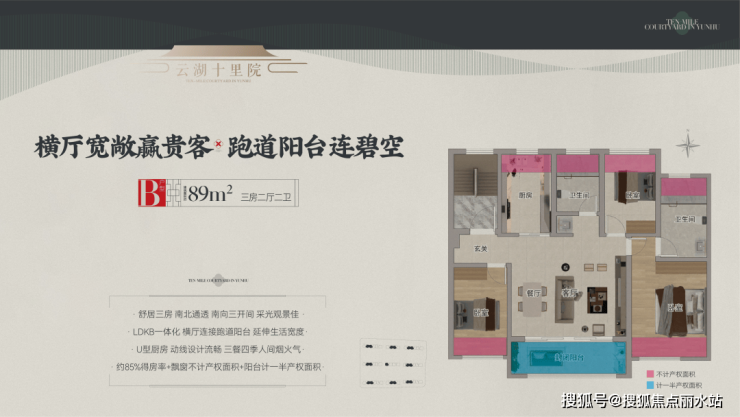The image size is (740, 417).
Task: Click the 卫生间 label next to the 厨房
Action: [579, 195]
